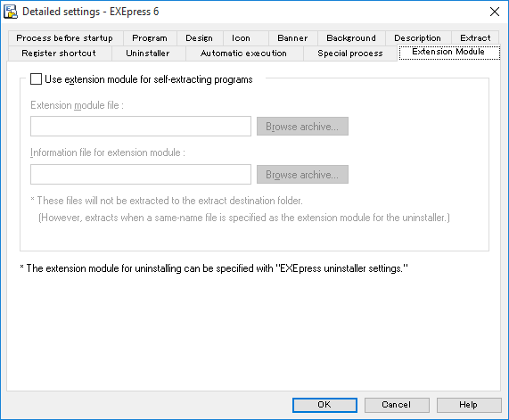
Task: Open the Design tab
Action: coord(200,38)
